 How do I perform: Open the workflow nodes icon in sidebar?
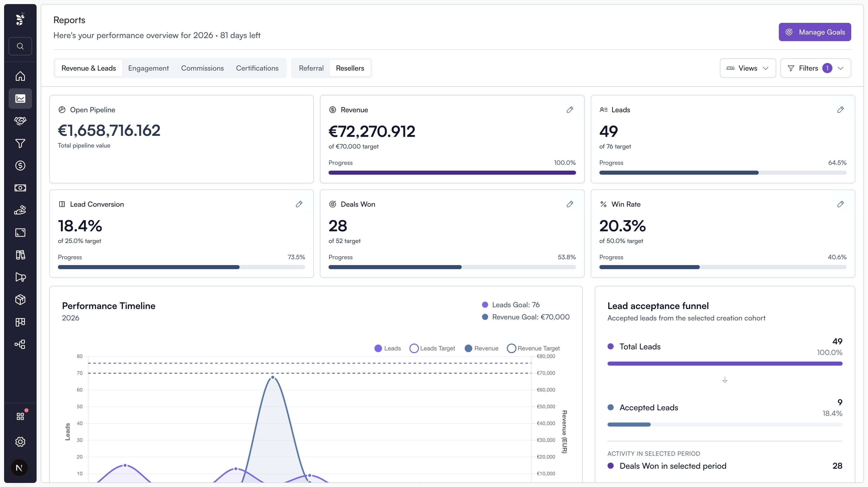20,344
